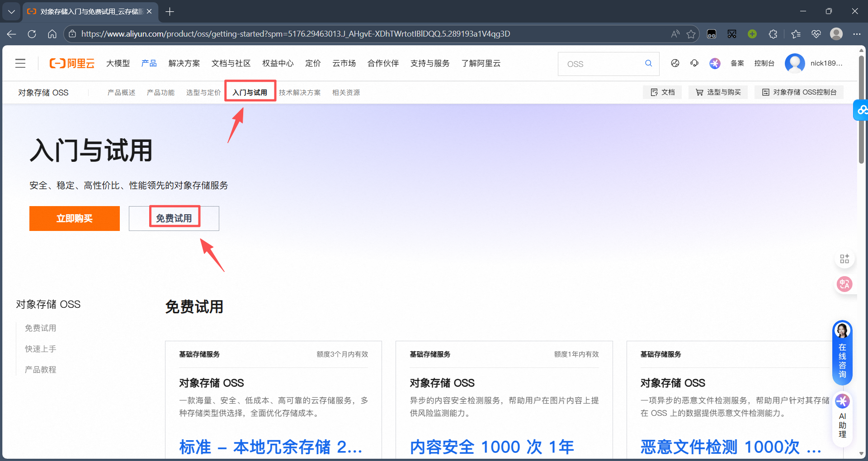Viewport: 868px width, 461px height.
Task: Open the tab list dropdown arrow
Action: (x=11, y=12)
